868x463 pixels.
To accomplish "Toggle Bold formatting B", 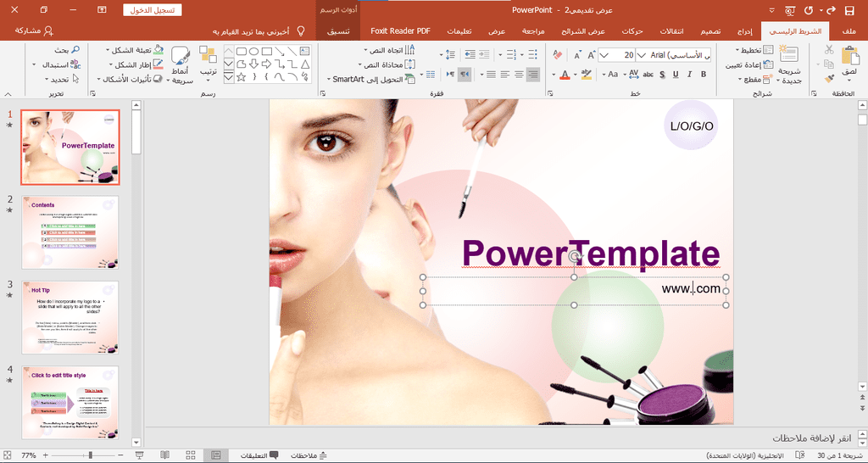I will click(x=704, y=75).
